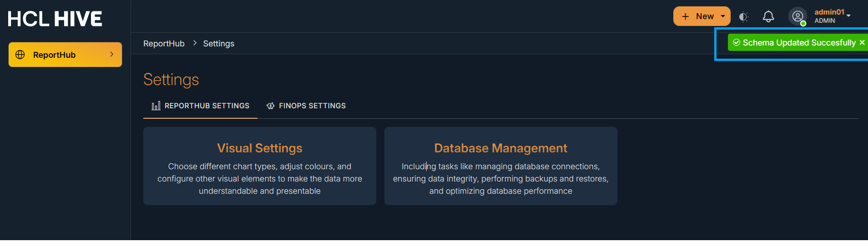Click the Schema Updated Successfully message text
Image resolution: width=868 pixels, height=252 pixels.
coord(799,43)
